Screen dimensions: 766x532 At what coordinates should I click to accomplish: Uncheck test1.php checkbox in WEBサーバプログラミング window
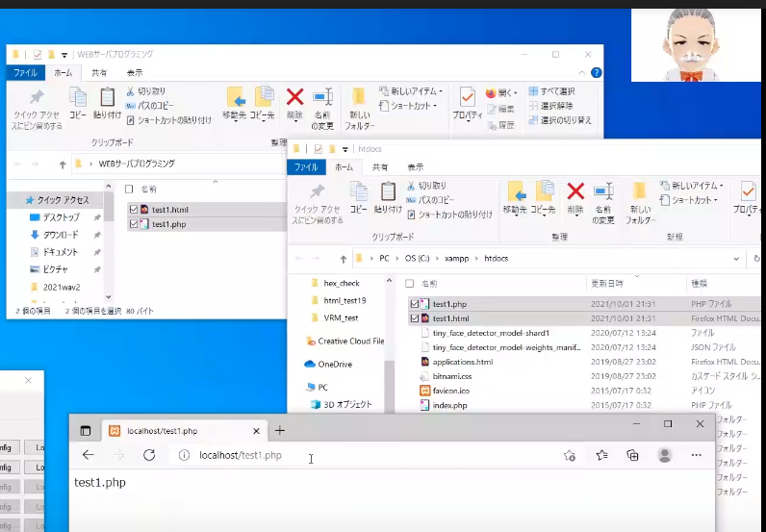[134, 224]
